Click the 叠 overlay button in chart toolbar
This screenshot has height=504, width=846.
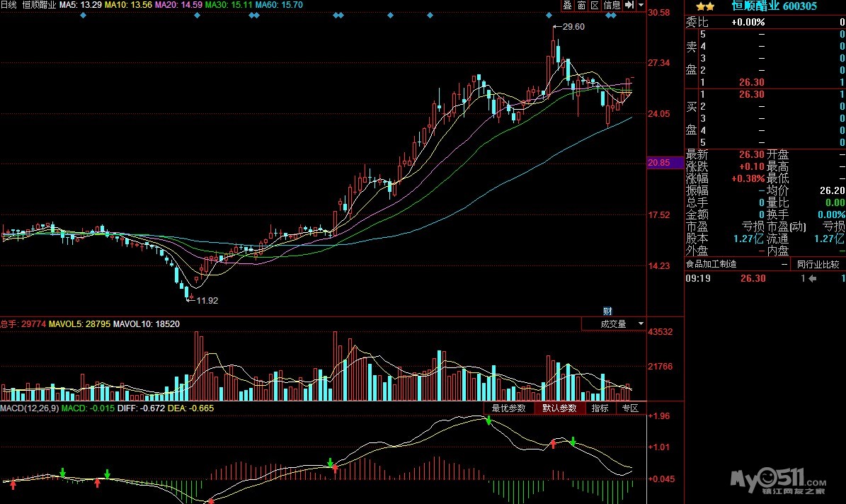(x=567, y=5)
